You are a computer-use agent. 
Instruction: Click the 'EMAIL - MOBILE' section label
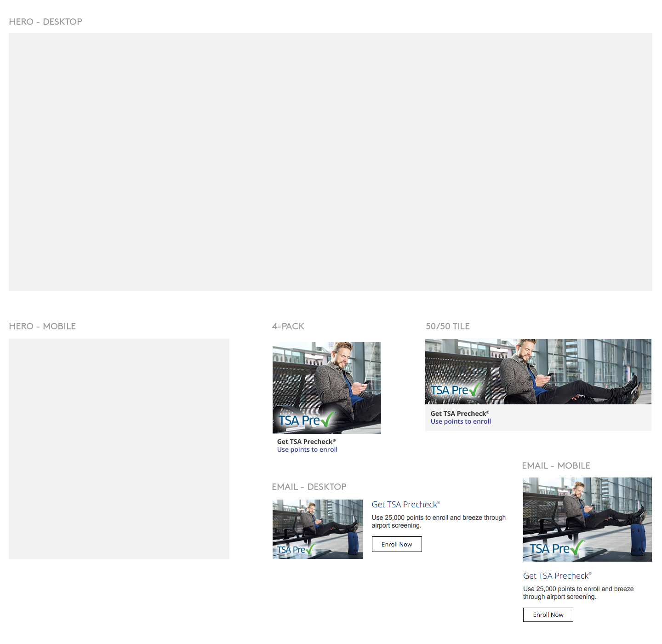[x=556, y=466]
